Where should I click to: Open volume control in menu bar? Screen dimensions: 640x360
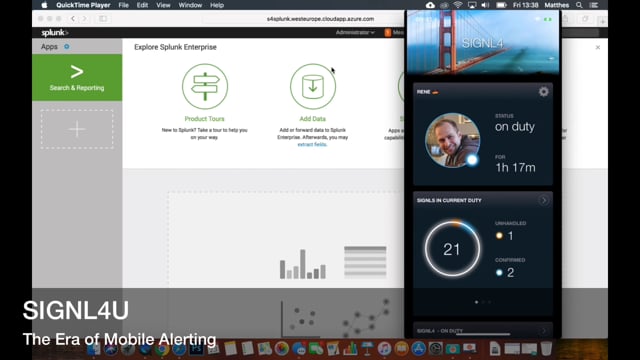(485, 5)
